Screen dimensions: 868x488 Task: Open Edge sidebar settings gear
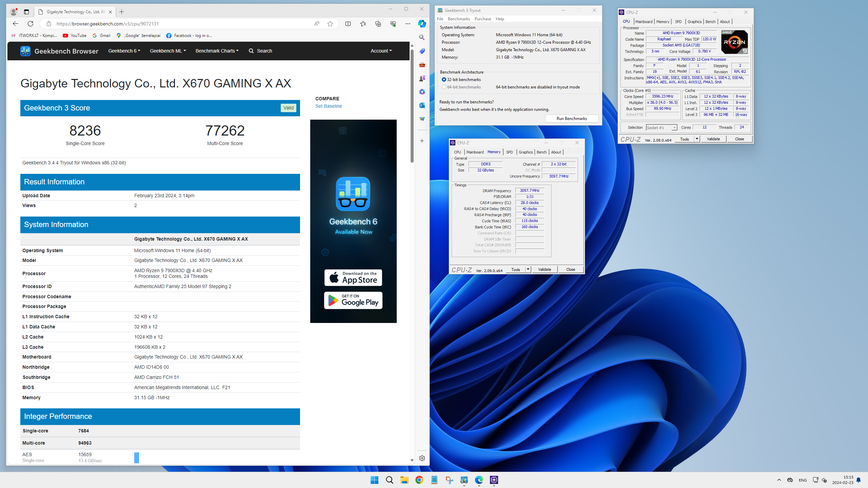click(x=422, y=458)
